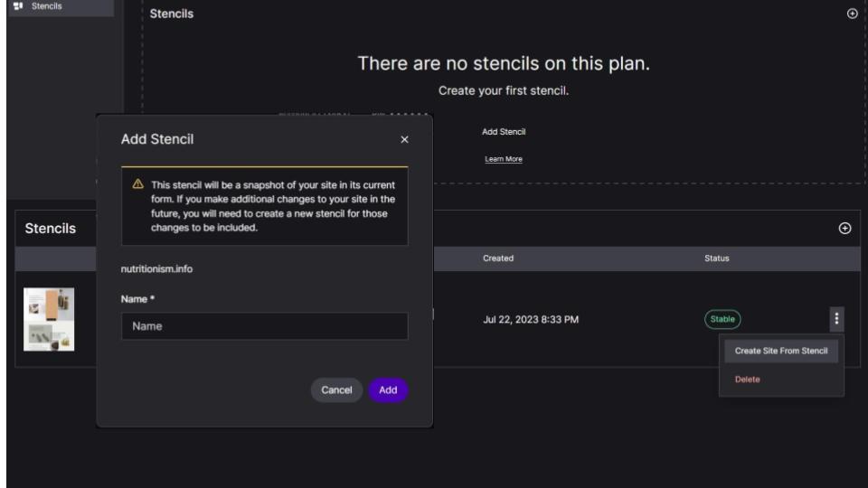Screen dimensions: 868x488
Task: Click the Add Stencil dialog title
Action: [157, 139]
